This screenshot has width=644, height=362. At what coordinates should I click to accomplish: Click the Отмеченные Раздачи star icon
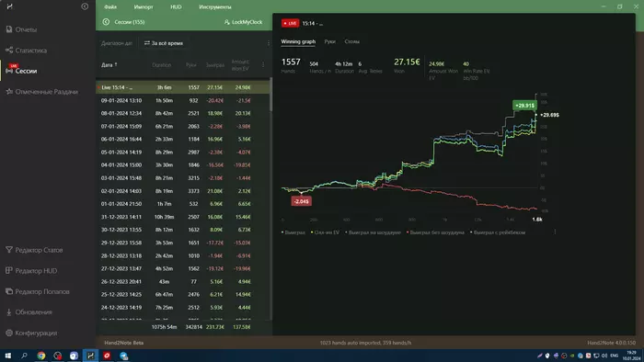point(9,92)
